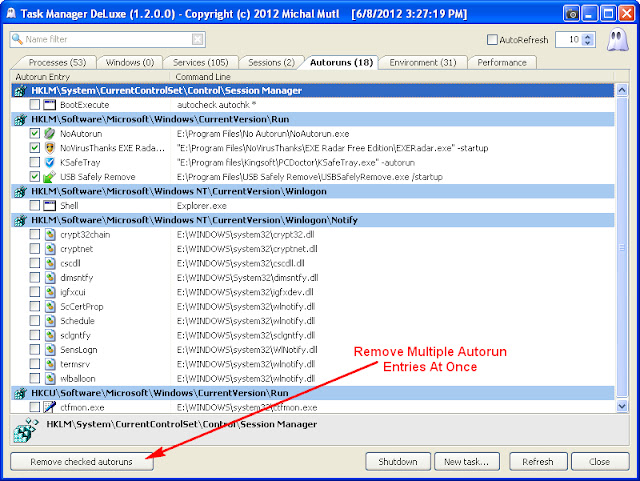Click the list scrollbar down arrow
The image size is (640, 481).
[x=622, y=406]
